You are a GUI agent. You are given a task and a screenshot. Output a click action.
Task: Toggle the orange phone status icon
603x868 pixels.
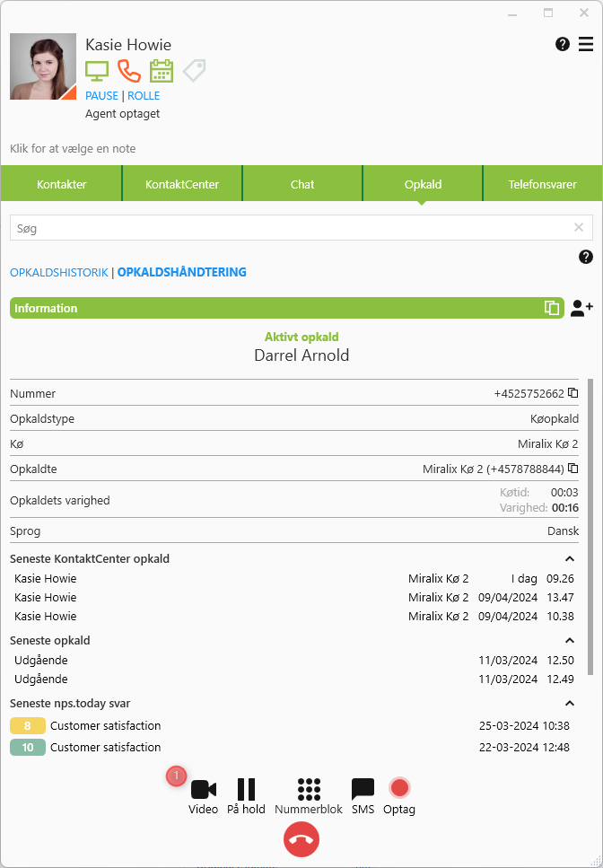129,71
